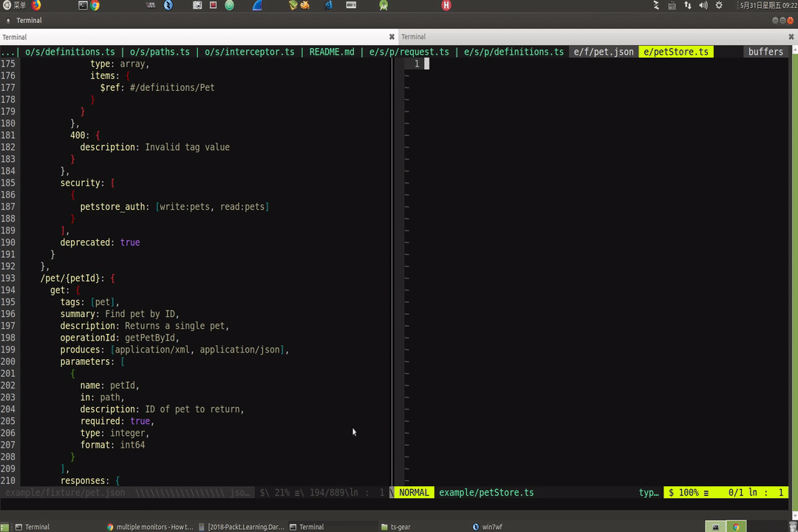The height and width of the screenshot is (532, 798).
Task: Open the network connections tray icon
Action: click(x=688, y=5)
